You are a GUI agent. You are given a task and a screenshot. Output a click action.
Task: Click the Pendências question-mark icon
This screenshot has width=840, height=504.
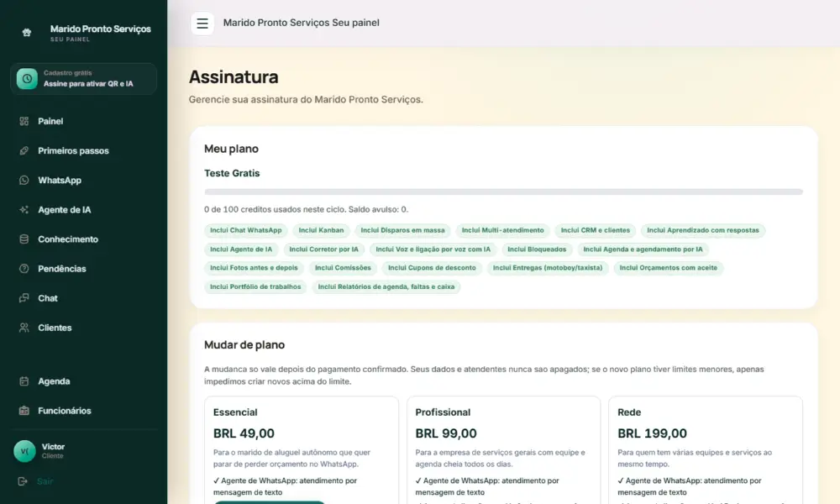pos(24,268)
